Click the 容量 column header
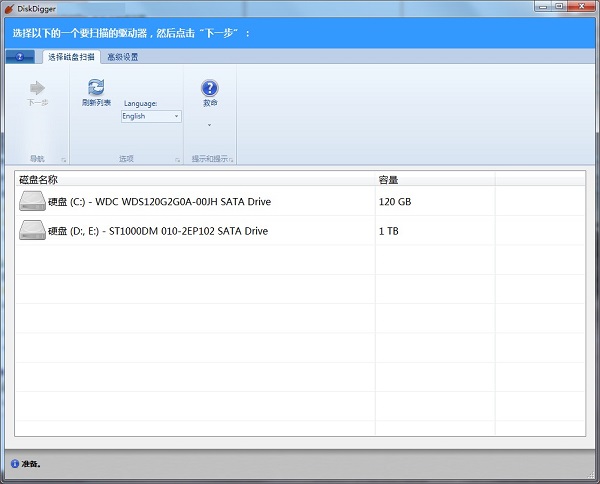The width and height of the screenshot is (600, 484). coord(435,179)
